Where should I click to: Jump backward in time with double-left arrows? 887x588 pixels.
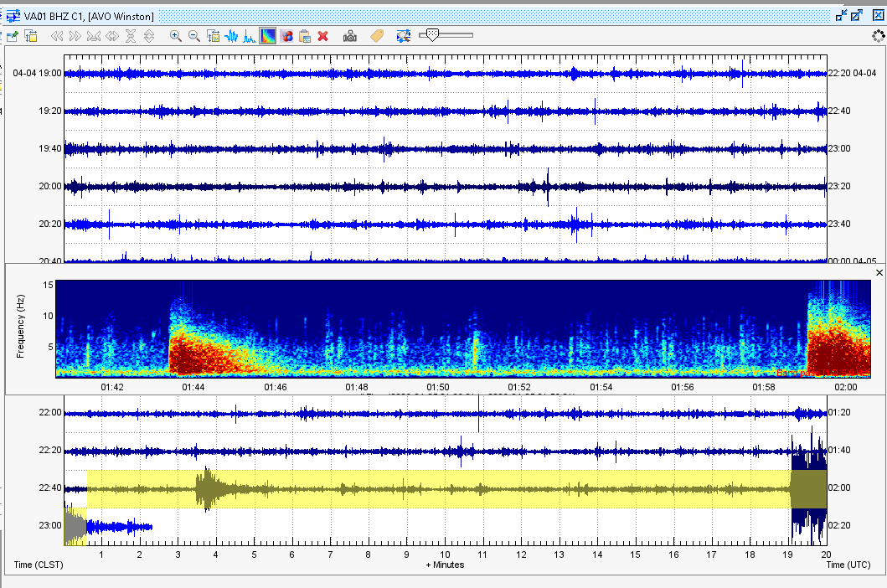point(57,36)
